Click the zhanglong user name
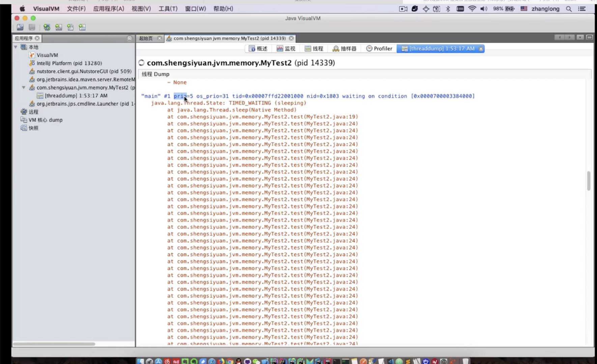 tap(545, 9)
